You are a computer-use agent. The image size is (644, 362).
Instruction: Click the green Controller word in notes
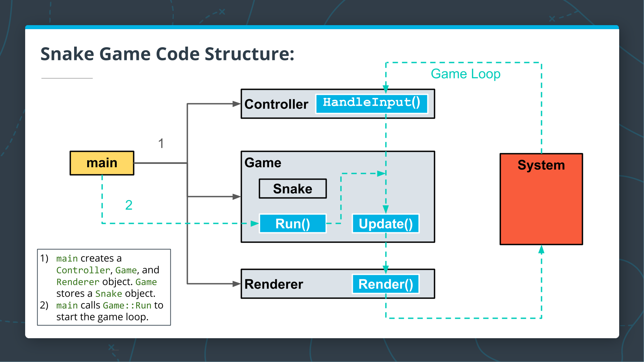tap(83, 270)
